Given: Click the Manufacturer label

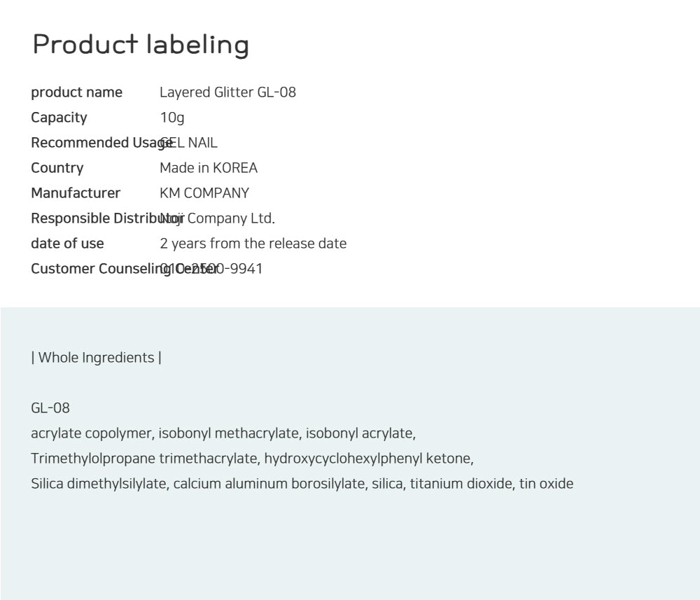Looking at the screenshot, I should pyautogui.click(x=76, y=193).
